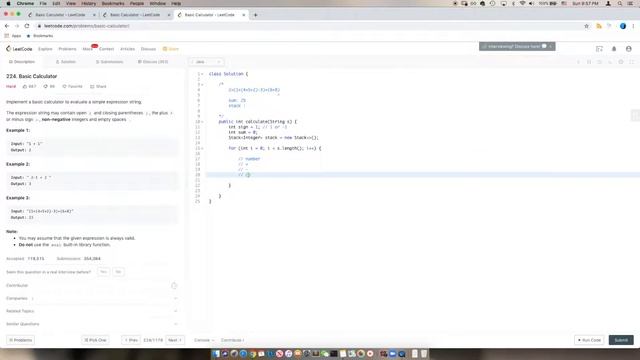Switch to the Solution tab
The image size is (640, 360).
click(66, 62)
